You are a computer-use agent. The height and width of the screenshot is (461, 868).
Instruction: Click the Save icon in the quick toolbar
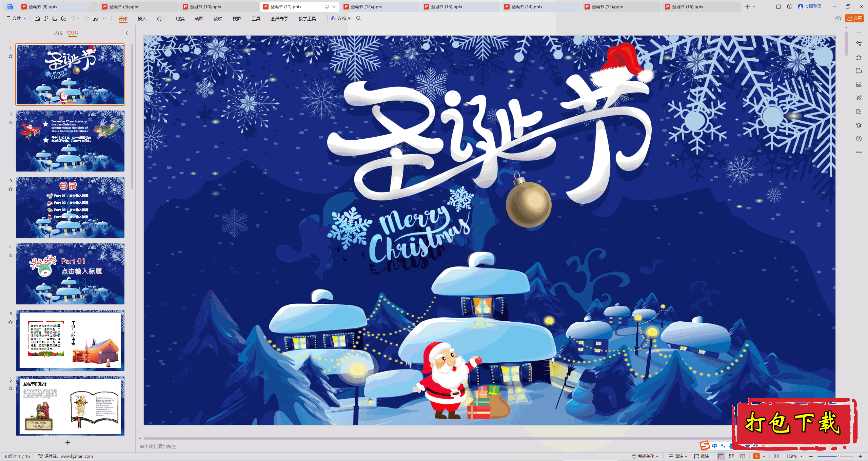37,18
